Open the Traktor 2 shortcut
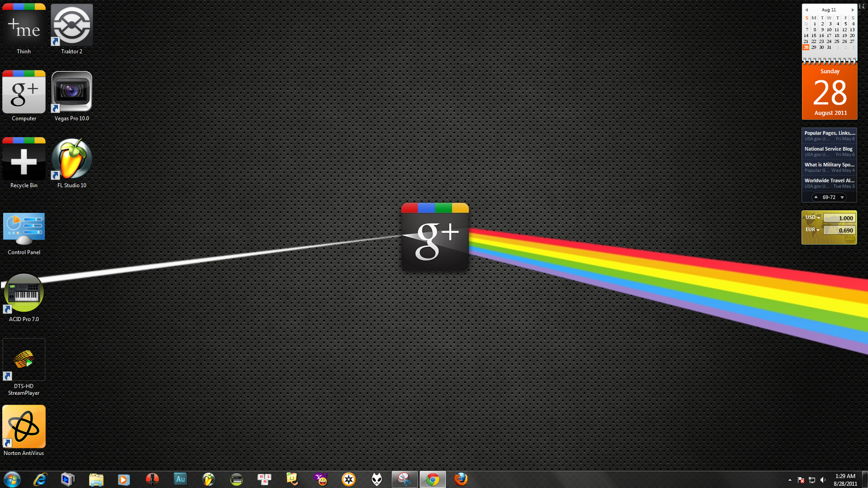 pos(72,29)
